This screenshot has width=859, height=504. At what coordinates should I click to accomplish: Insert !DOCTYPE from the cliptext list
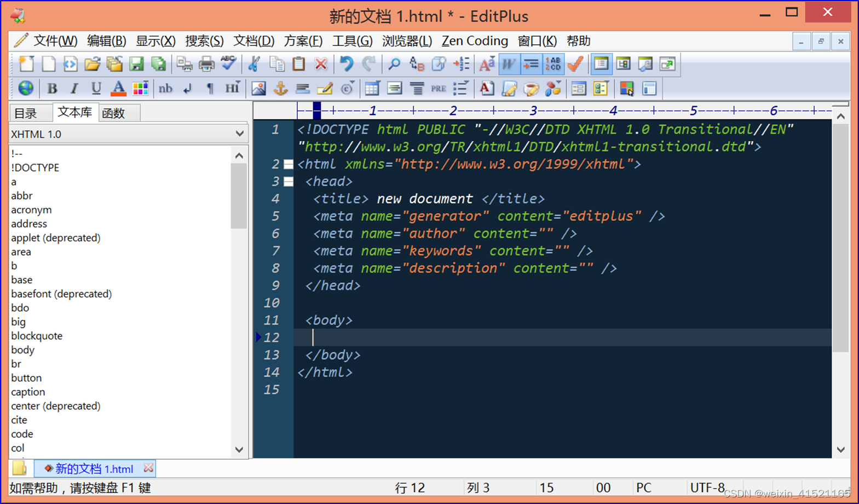coord(35,167)
